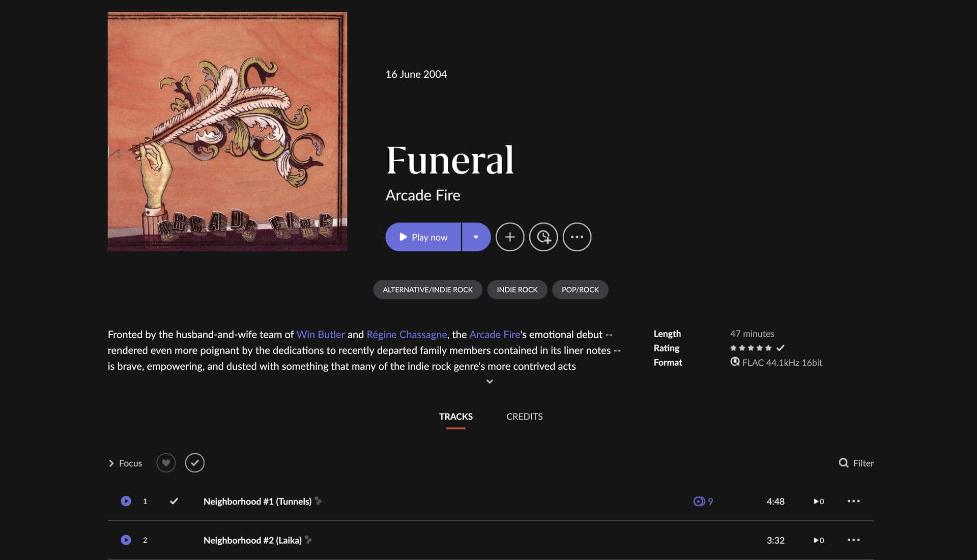977x560 pixels.
Task: Click the five-star album rating
Action: click(x=751, y=348)
